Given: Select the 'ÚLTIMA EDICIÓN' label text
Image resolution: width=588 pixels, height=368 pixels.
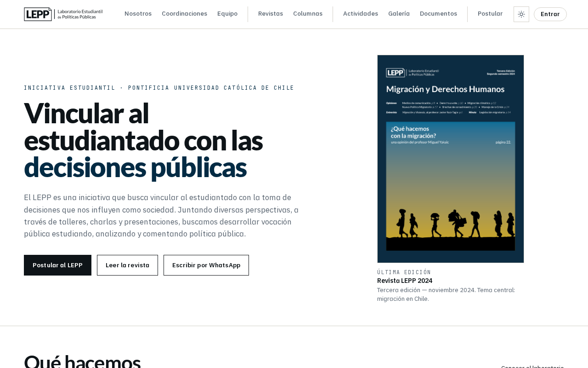Looking at the screenshot, I should point(404,272).
